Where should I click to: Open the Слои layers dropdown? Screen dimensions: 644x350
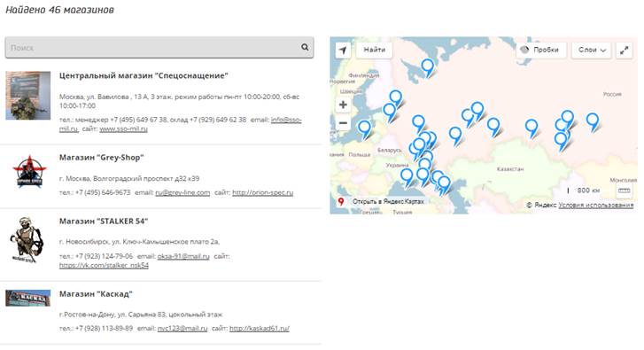point(592,51)
